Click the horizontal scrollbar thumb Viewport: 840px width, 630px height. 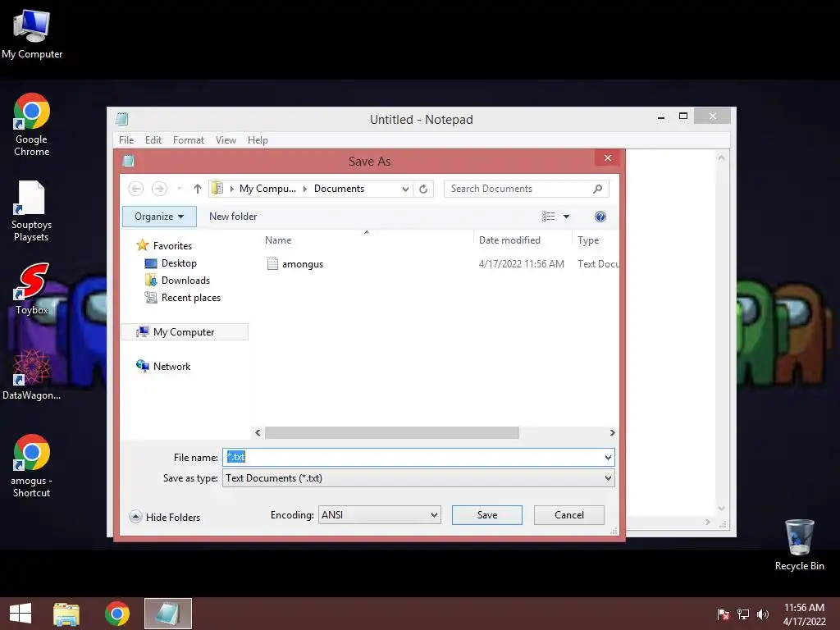point(391,432)
